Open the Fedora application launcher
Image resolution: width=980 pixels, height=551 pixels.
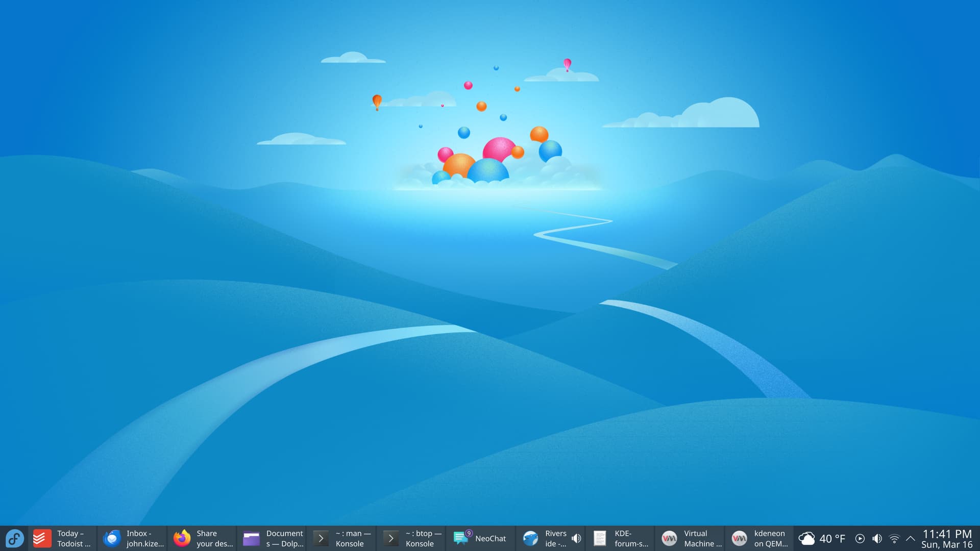(14, 538)
